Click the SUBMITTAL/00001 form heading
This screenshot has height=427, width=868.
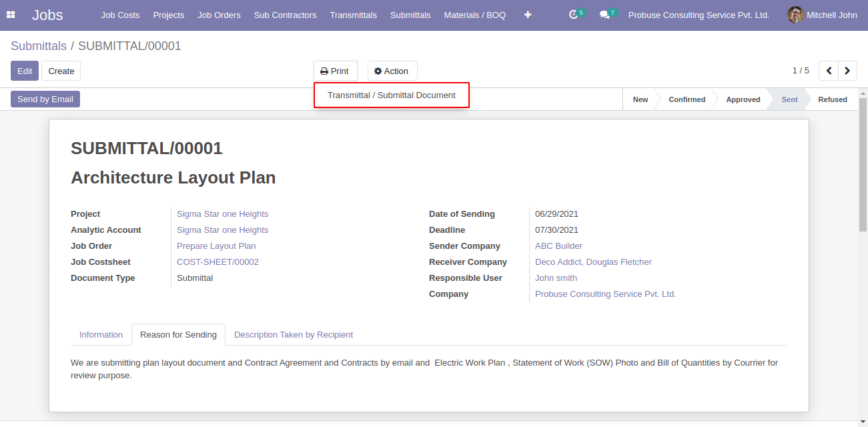(146, 149)
